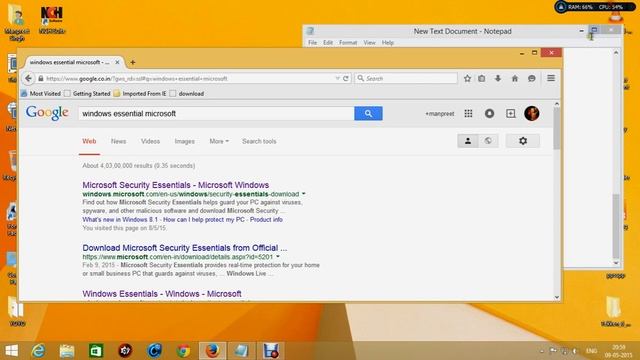640x360 pixels.
Task: Open the download bookmark
Action: pos(187,93)
